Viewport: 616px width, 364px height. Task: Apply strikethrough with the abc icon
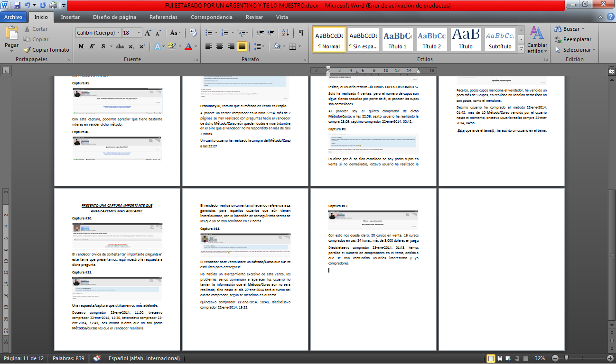(120, 46)
